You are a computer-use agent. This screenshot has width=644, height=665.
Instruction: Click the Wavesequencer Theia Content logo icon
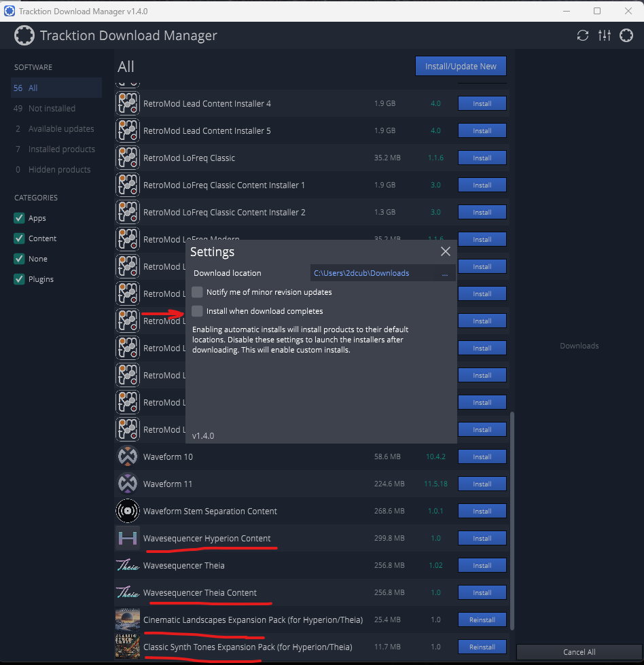(x=128, y=592)
